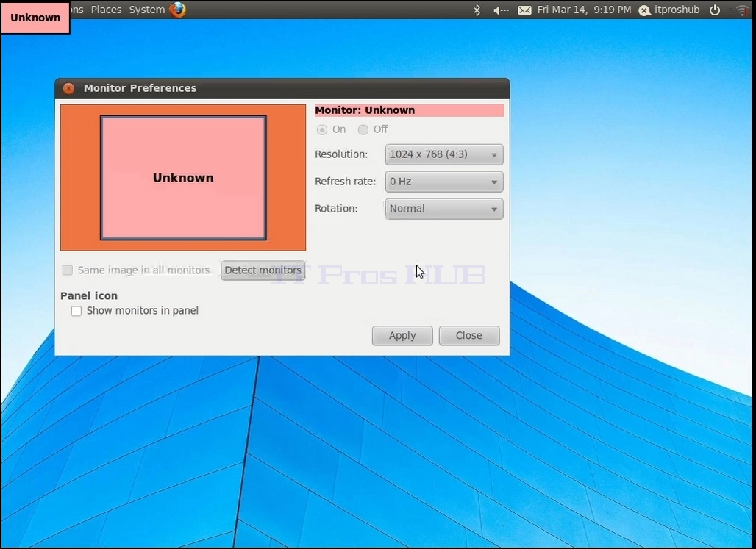Close Monitor Preferences with the orange X

point(68,88)
